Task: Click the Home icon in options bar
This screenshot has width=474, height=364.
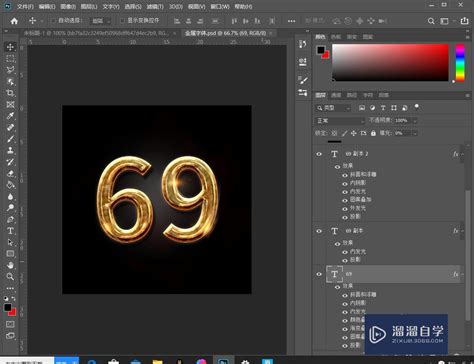Action: [14, 21]
